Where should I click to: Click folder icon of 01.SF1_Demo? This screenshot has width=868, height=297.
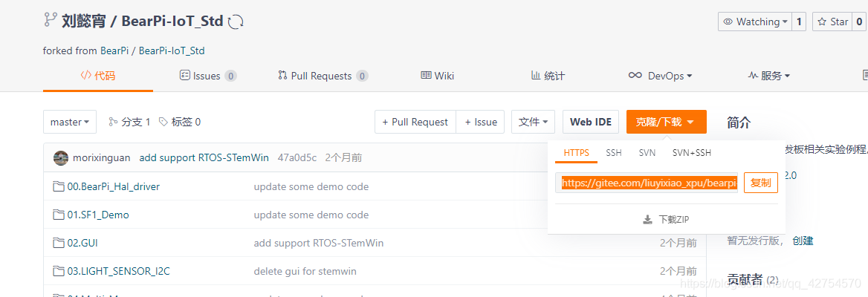pos(59,215)
